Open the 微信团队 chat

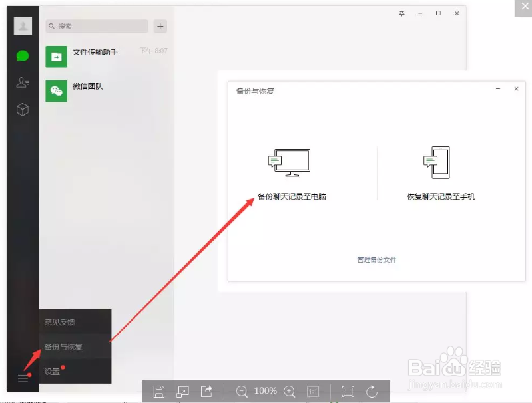click(x=107, y=91)
